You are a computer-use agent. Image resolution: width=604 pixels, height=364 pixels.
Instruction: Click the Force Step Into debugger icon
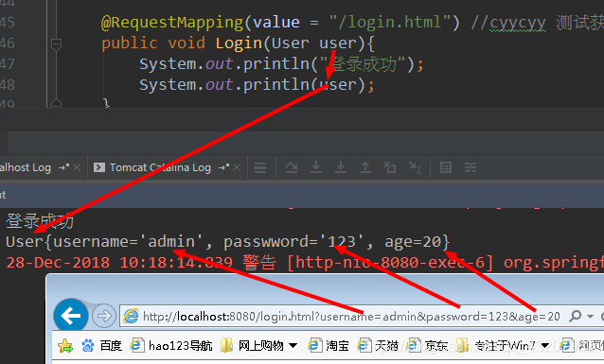tap(341, 167)
